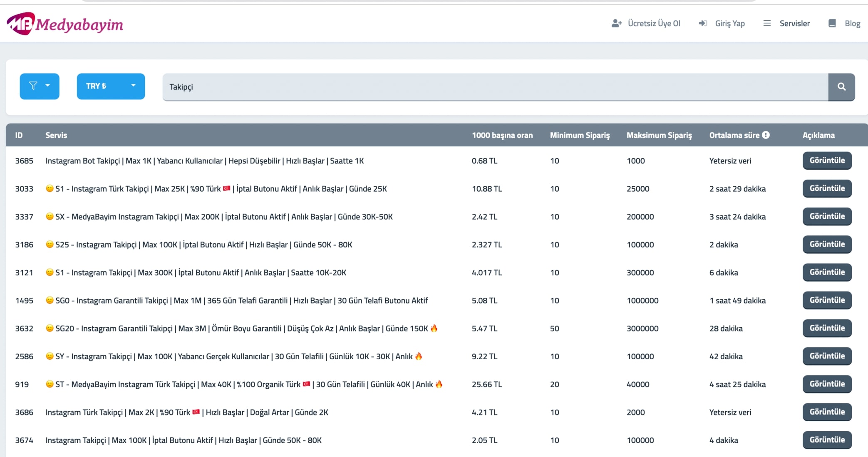Click the 2 saat 29 dakika cell
Image resolution: width=868 pixels, height=457 pixels.
(x=737, y=189)
